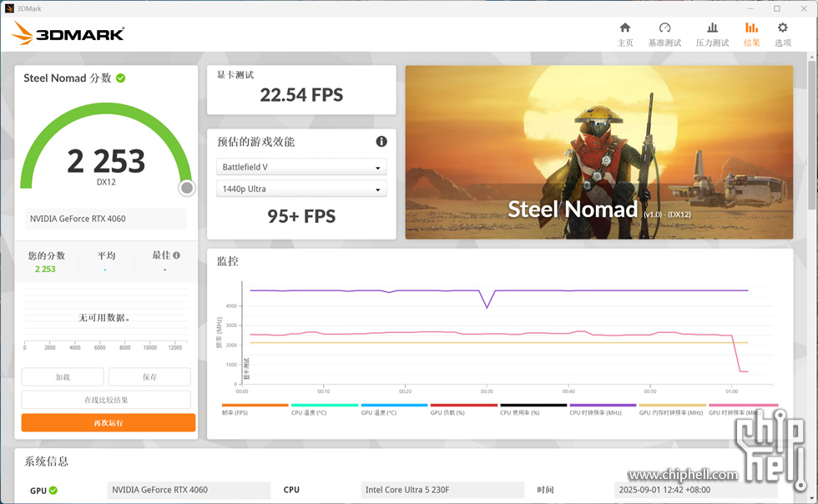The width and height of the screenshot is (818, 504).
Task: Toggle CPU 时钟频率 purple legend entry
Action: tap(603, 410)
